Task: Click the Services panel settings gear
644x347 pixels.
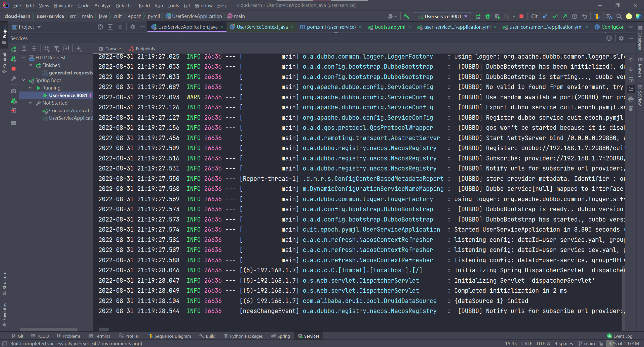Action: [621, 38]
